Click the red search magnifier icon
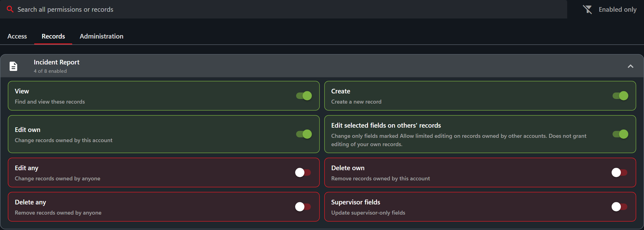Image resolution: width=644 pixels, height=230 pixels. click(10, 9)
